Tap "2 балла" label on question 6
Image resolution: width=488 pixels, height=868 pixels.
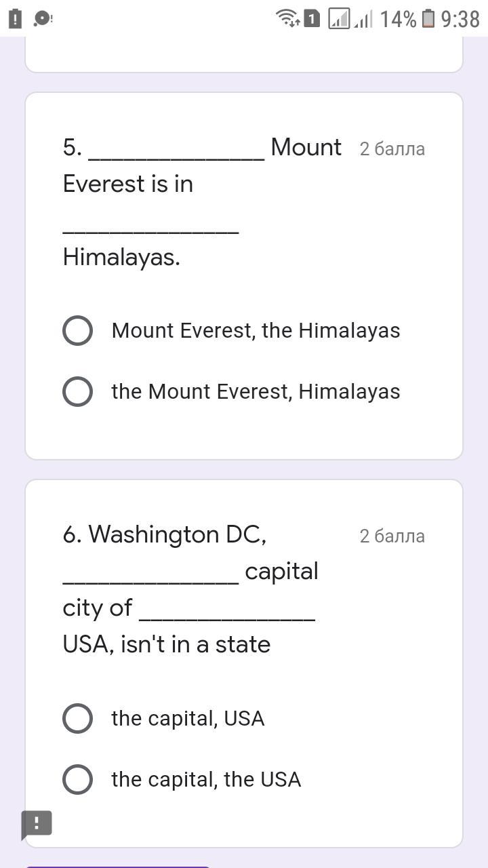click(392, 536)
